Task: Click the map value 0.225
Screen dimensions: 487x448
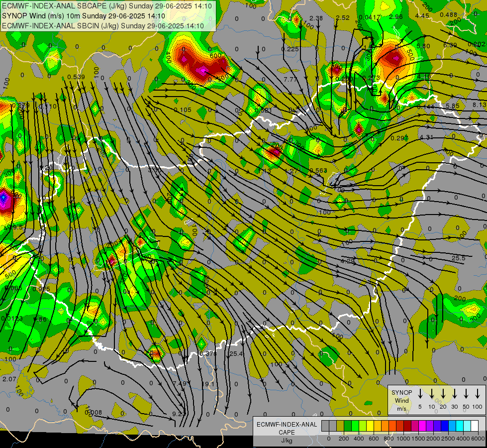Action: click(290, 49)
